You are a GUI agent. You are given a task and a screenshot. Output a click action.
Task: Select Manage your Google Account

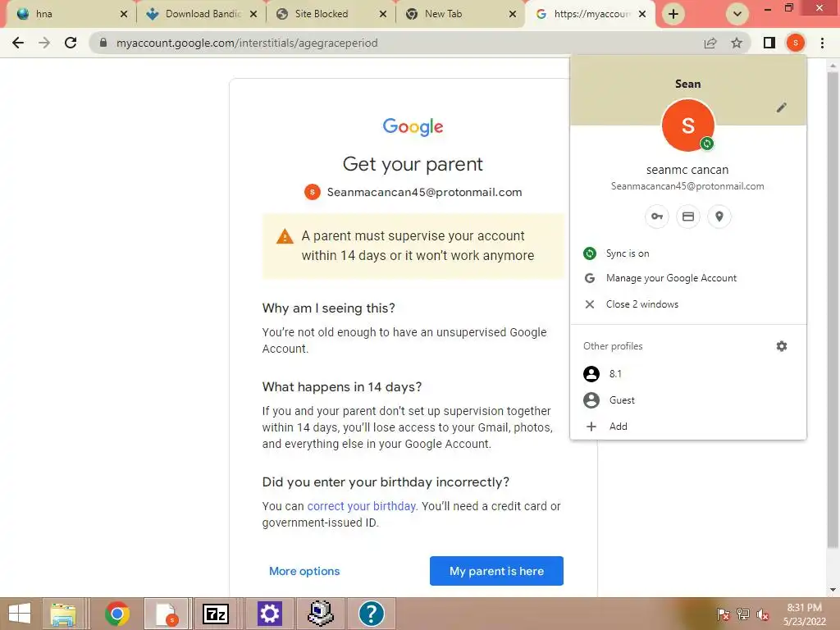point(688,278)
